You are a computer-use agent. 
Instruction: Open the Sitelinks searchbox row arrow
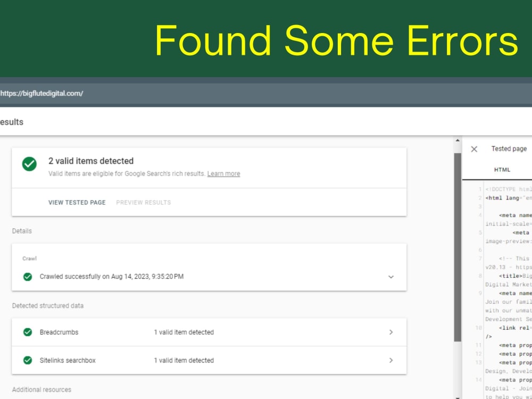[391, 360]
